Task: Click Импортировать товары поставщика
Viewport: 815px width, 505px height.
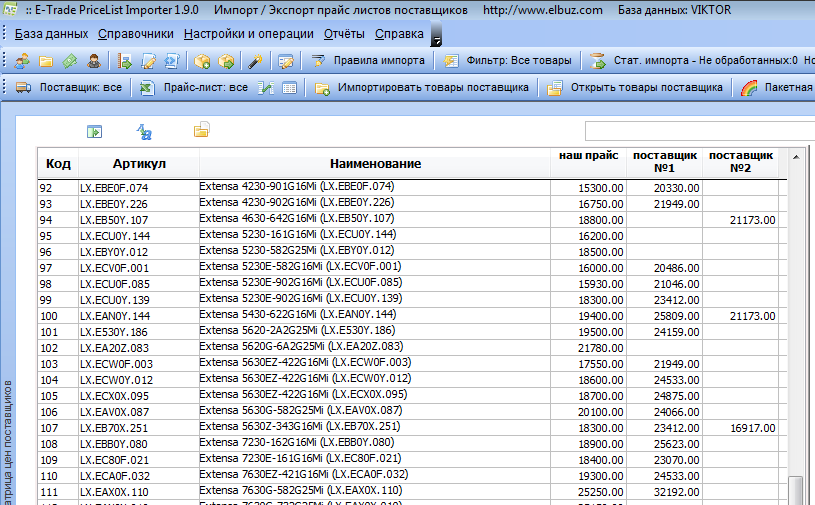Action: click(422, 87)
